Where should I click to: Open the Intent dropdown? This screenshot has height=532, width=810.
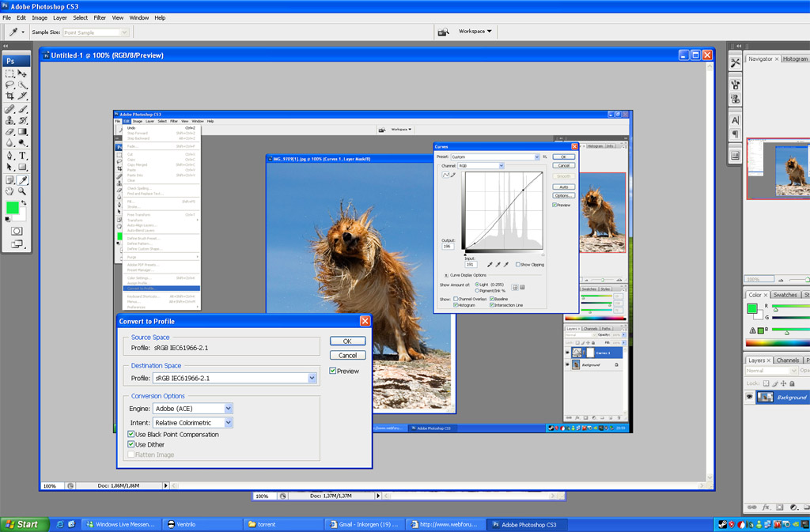[x=229, y=422]
